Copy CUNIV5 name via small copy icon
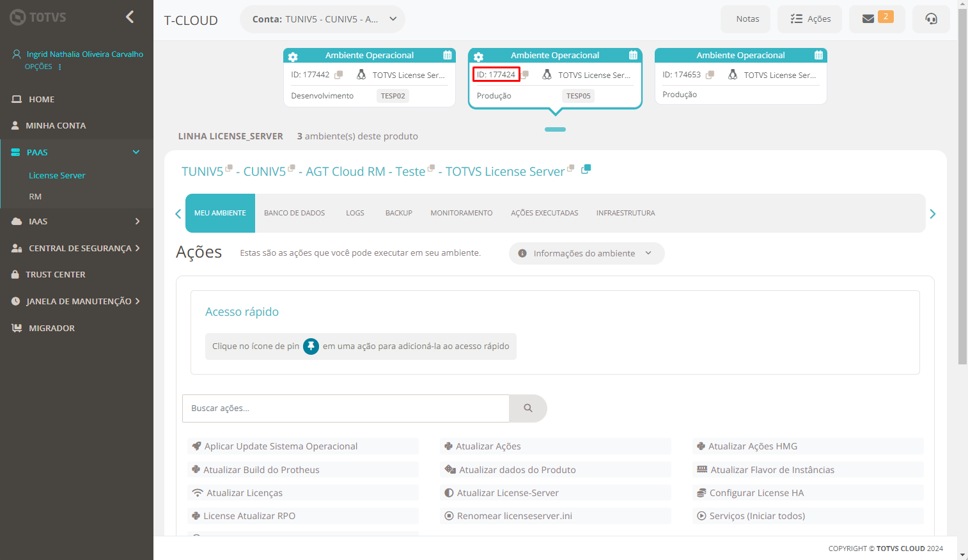The height and width of the screenshot is (560, 968). point(292,168)
